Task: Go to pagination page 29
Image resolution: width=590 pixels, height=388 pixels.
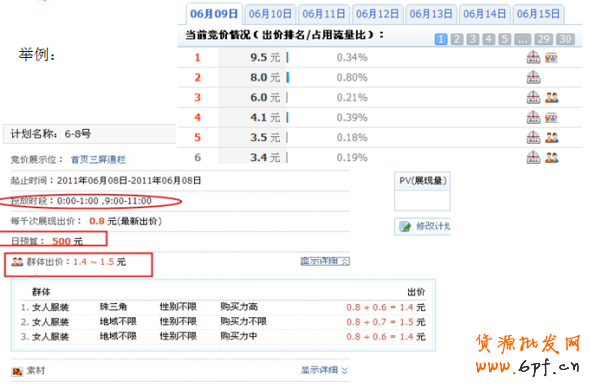Action: [543, 39]
